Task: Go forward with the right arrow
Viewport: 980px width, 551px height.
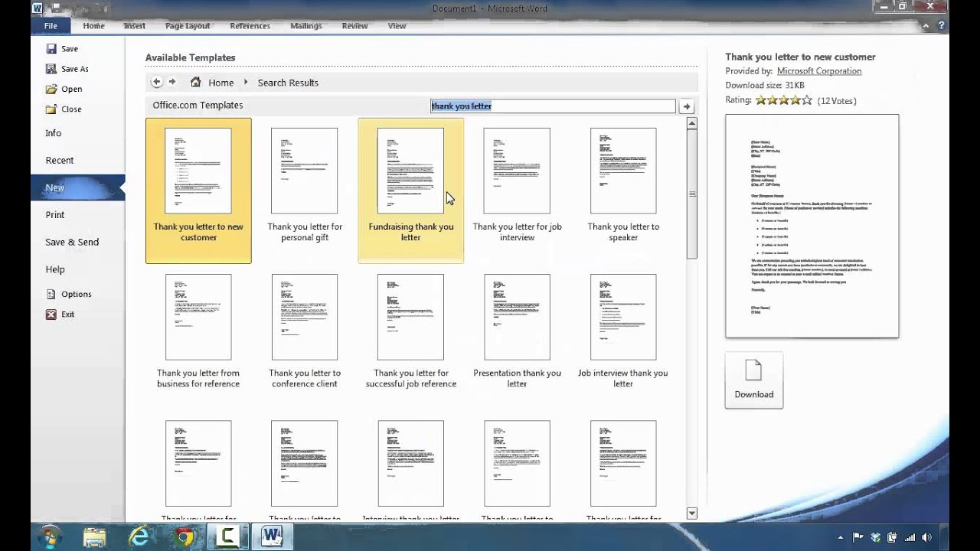Action: (x=172, y=82)
